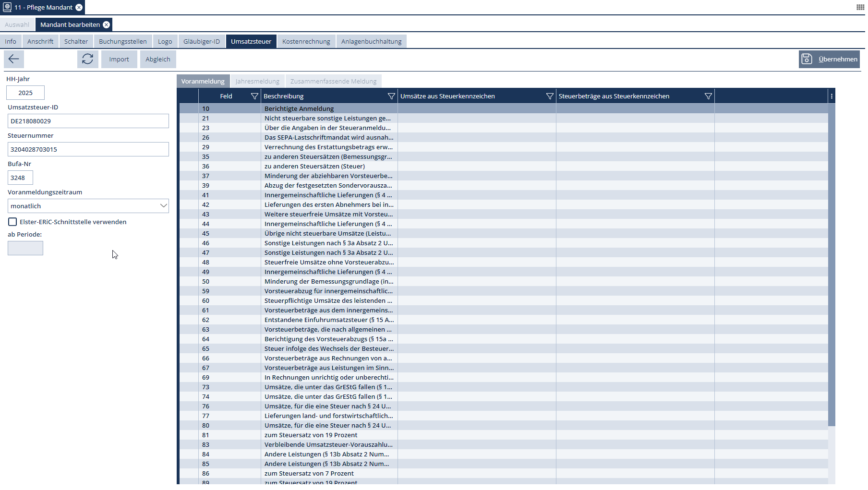Click the Import button
Screen dimensions: 868x490
119,60
